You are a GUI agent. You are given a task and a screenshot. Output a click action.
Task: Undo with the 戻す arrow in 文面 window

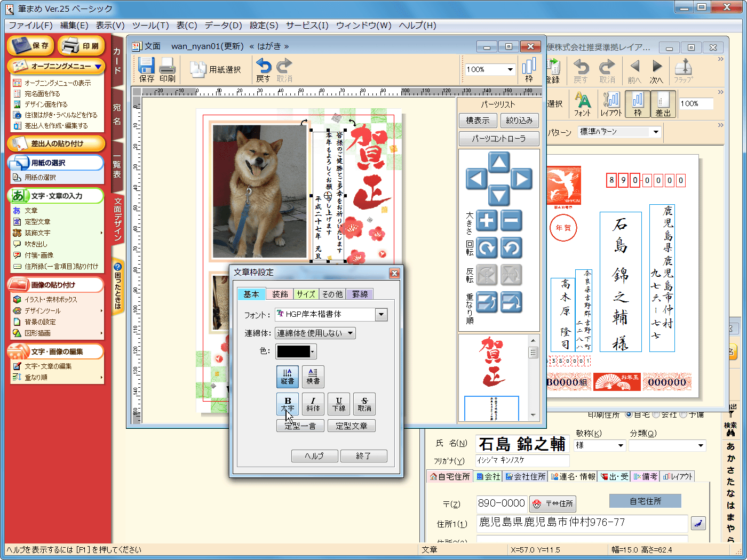click(x=264, y=70)
